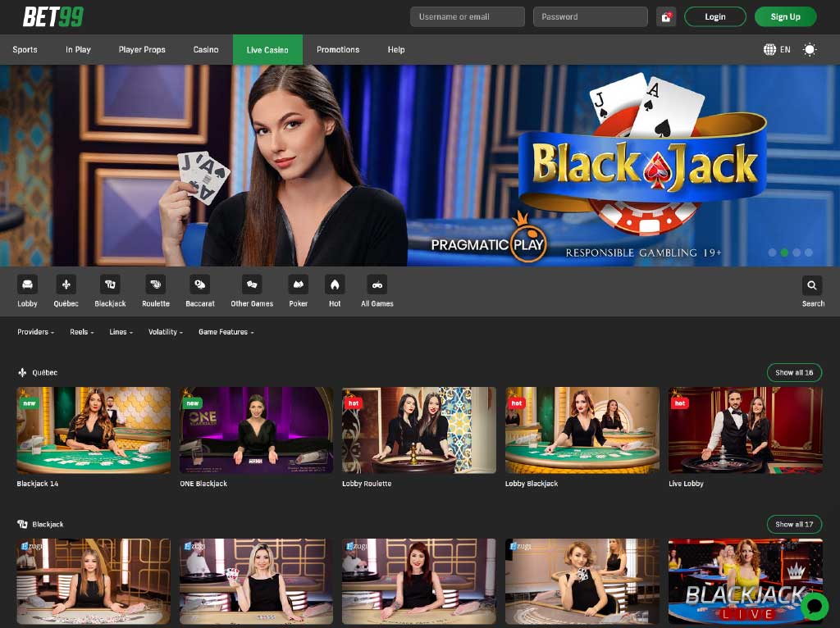Screen dimensions: 840x628
Task: Click the Québec section heading
Action: [44, 373]
